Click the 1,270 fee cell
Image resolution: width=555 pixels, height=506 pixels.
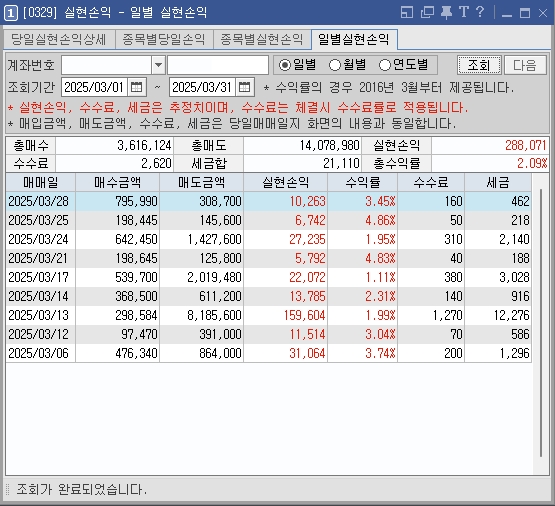tap(431, 315)
